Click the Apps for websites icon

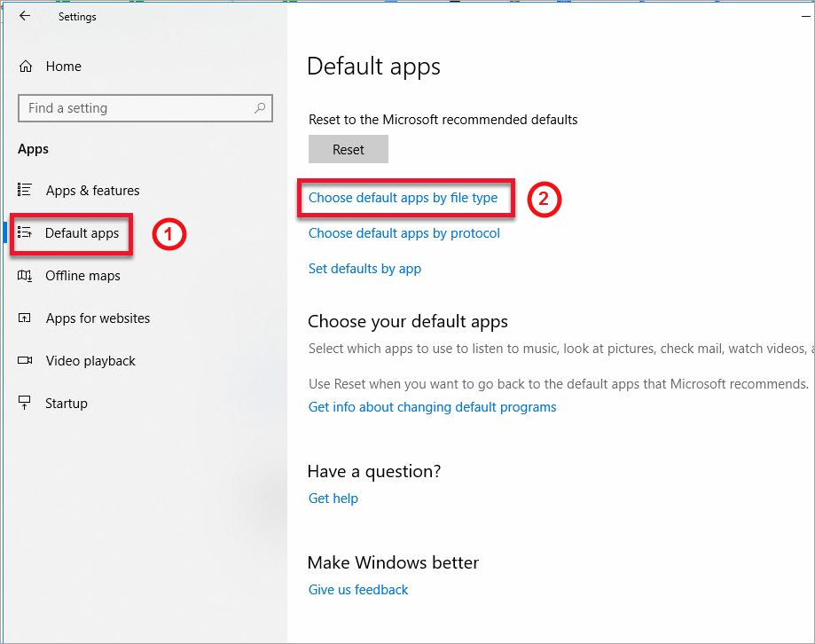tap(25, 318)
